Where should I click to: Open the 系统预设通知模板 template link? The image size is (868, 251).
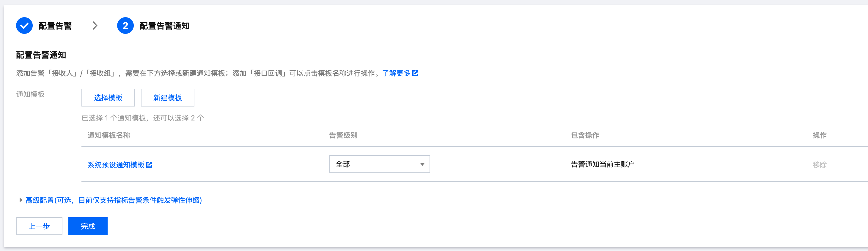[x=116, y=165]
